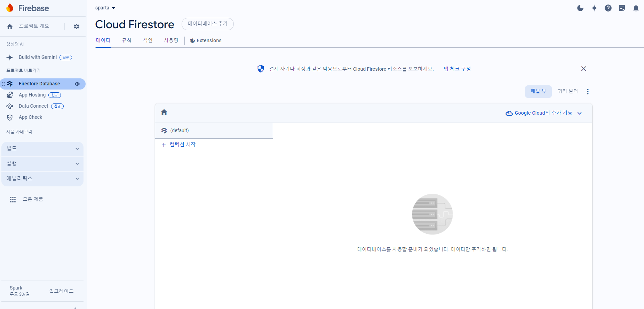Open App Check
The width and height of the screenshot is (644, 309).
[30, 117]
